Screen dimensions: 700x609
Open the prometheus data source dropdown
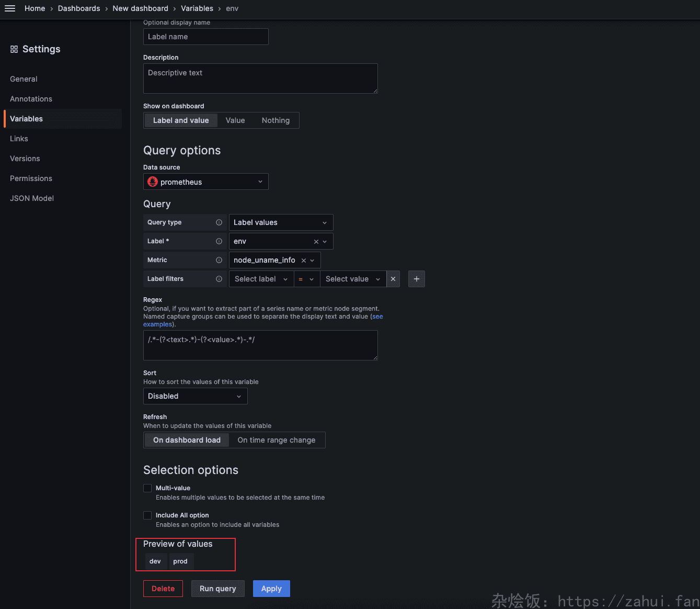pyautogui.click(x=205, y=182)
